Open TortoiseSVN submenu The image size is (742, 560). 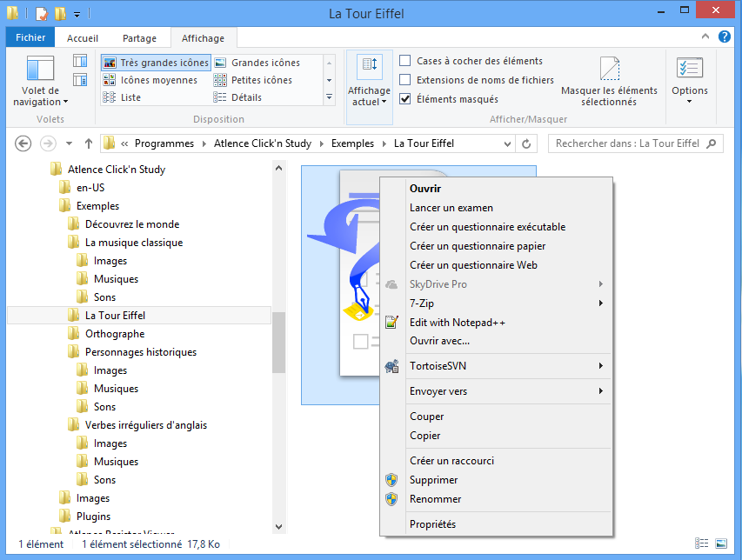(x=496, y=366)
